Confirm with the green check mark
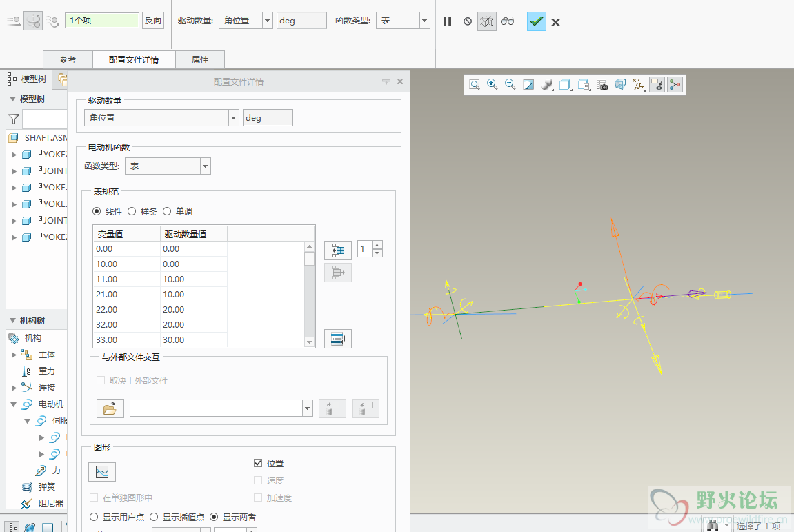 [x=536, y=21]
